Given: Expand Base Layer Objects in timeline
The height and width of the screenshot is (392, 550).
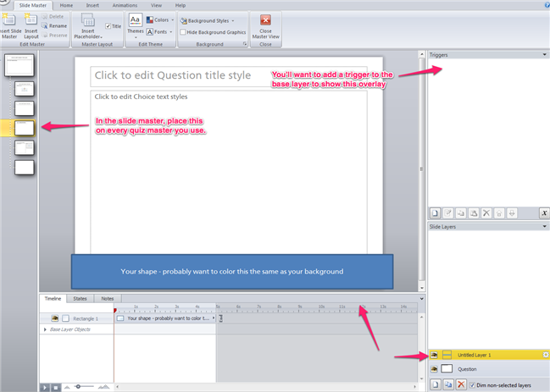Looking at the screenshot, I should click(45, 329).
